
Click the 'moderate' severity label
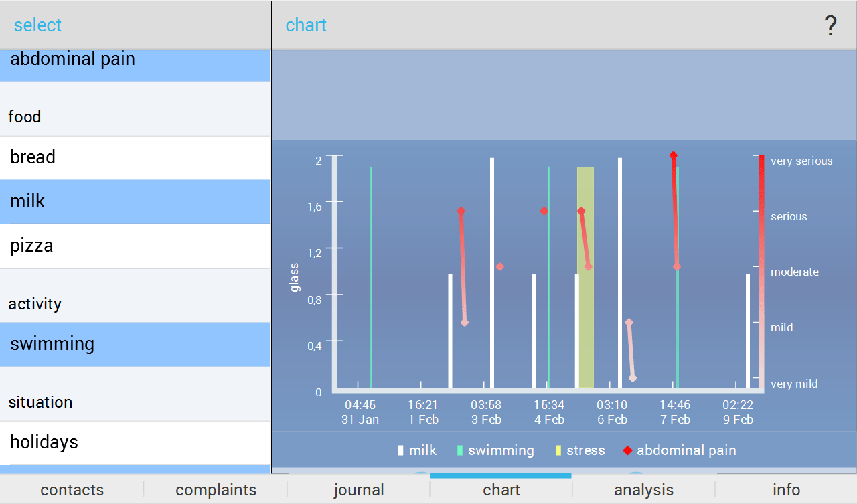pyautogui.click(x=795, y=272)
